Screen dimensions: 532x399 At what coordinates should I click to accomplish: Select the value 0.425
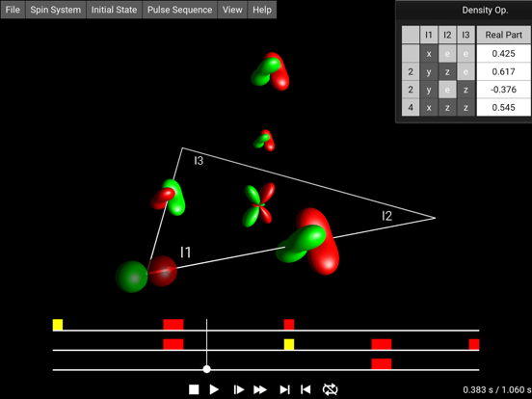click(x=504, y=54)
